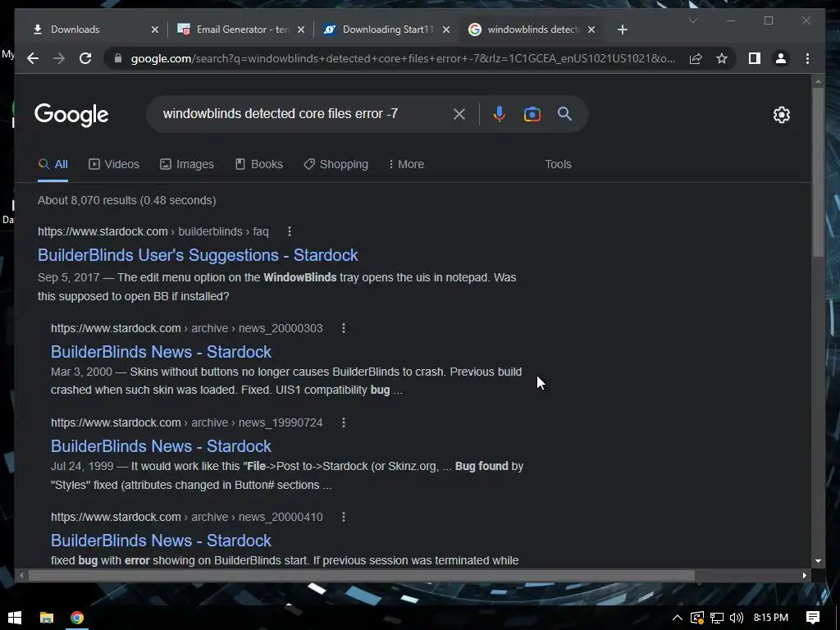Open Google quick settings gear
840x630 pixels.
point(782,115)
